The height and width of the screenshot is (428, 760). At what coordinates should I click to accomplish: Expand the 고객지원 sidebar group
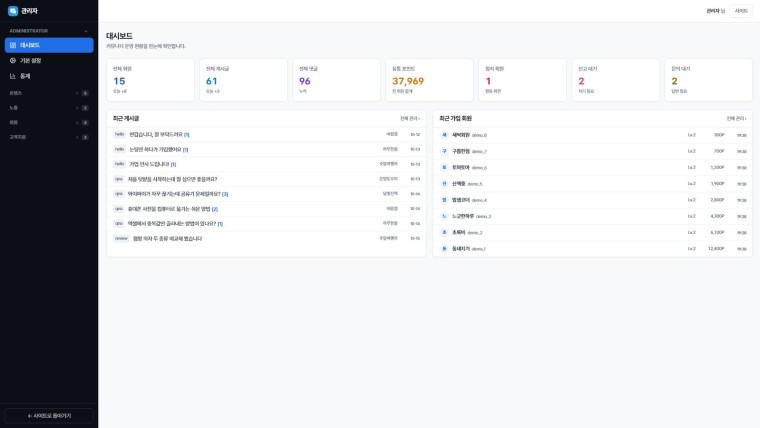[49, 137]
